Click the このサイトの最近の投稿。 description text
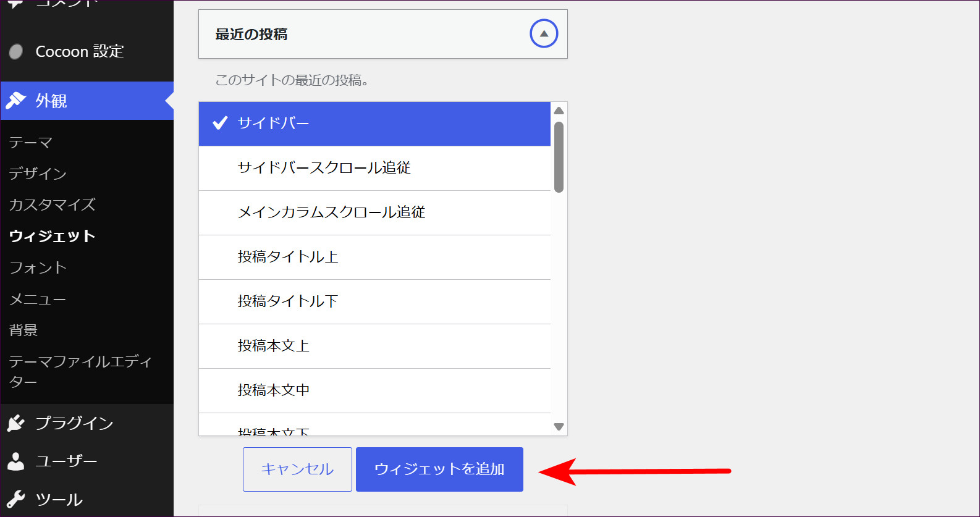The width and height of the screenshot is (980, 517). [292, 80]
